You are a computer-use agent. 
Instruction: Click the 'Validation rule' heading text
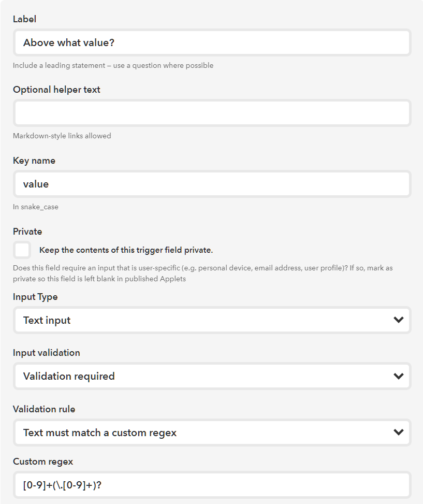coord(44,409)
